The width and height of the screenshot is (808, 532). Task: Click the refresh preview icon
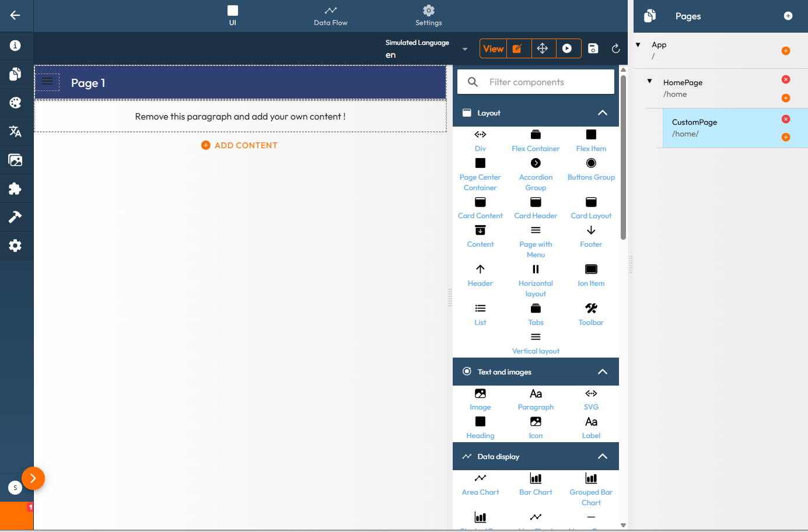(615, 48)
